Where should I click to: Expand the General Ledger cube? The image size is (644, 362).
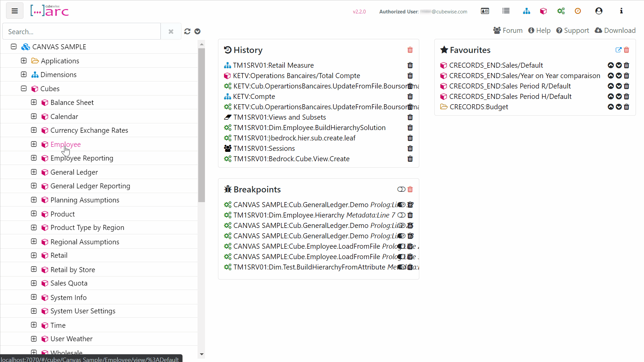[34, 172]
